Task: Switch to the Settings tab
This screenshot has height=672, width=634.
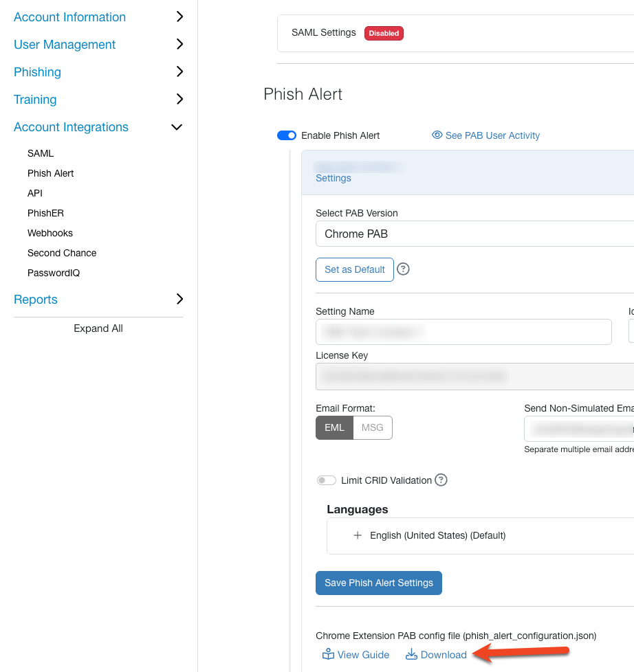Action: pos(333,178)
